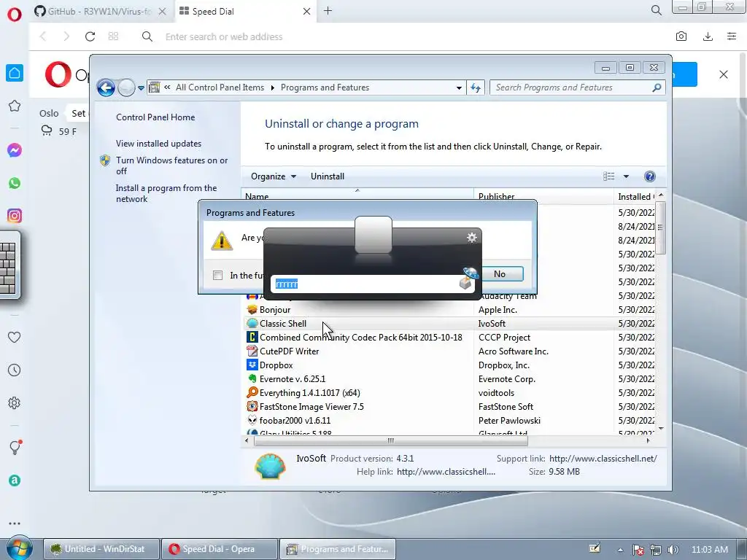747x560 pixels.
Task: Select the Speed Dial tab
Action: click(x=245, y=11)
